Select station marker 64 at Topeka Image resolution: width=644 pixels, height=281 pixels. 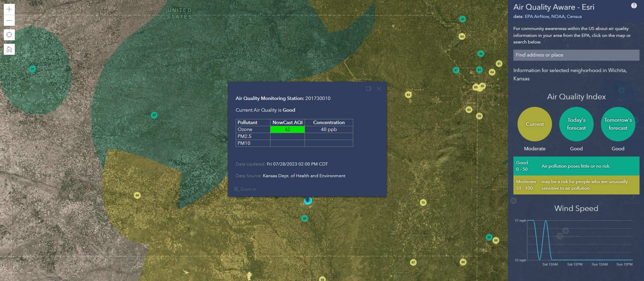click(408, 94)
